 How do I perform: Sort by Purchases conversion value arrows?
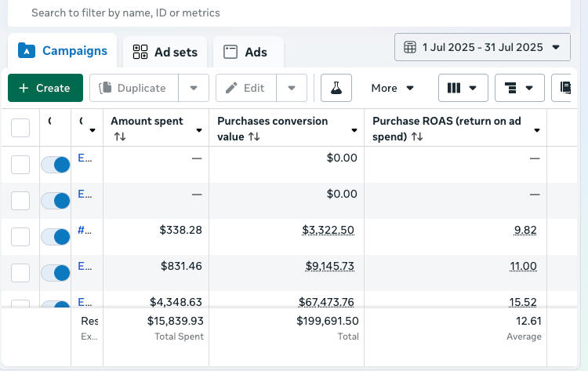pyautogui.click(x=254, y=136)
